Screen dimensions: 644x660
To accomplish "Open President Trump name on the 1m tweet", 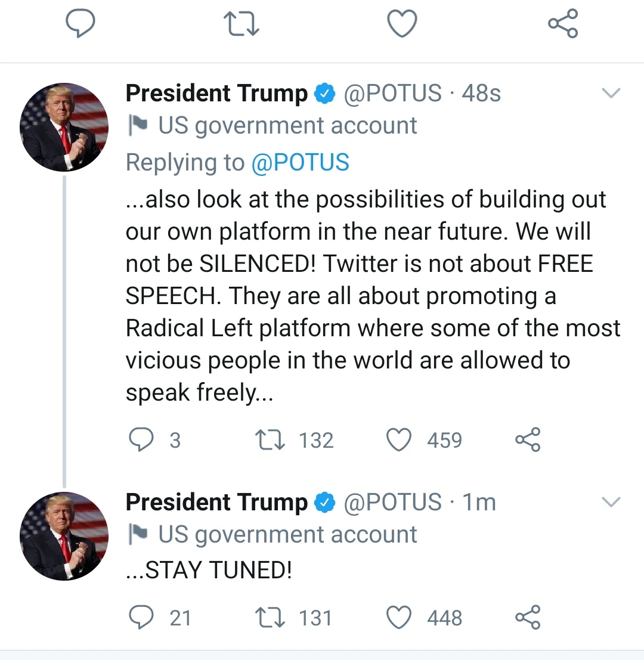I will click(217, 502).
